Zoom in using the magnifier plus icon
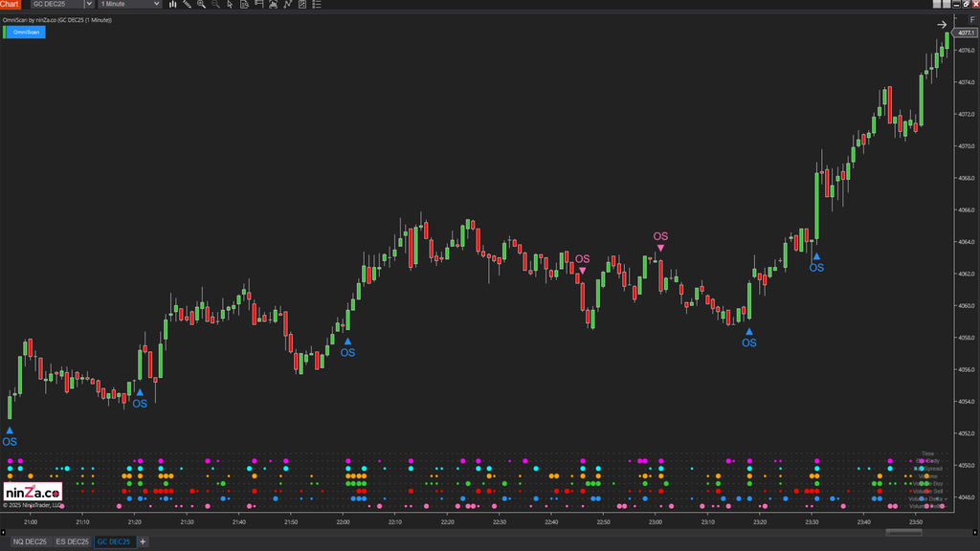This screenshot has height=551, width=980. coord(202,5)
